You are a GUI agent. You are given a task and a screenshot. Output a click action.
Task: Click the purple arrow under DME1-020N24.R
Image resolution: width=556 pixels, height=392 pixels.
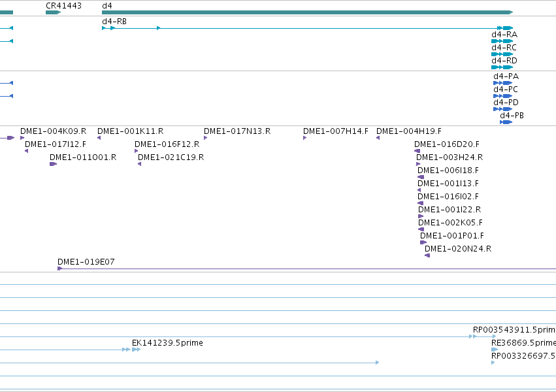click(427, 255)
